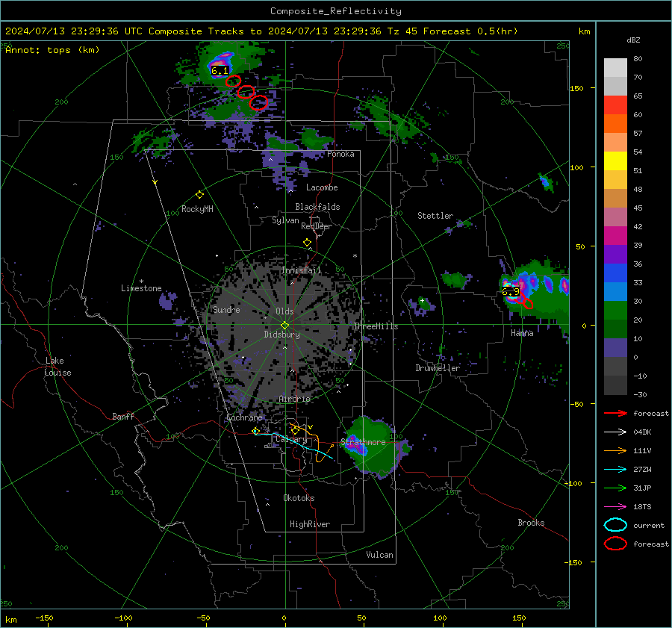Click the radar site diamond between Olds and Didsbury
672x628 pixels.
pos(284,326)
